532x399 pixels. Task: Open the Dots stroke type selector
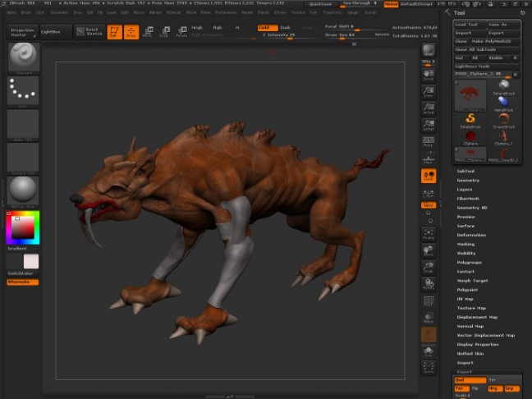(x=23, y=92)
